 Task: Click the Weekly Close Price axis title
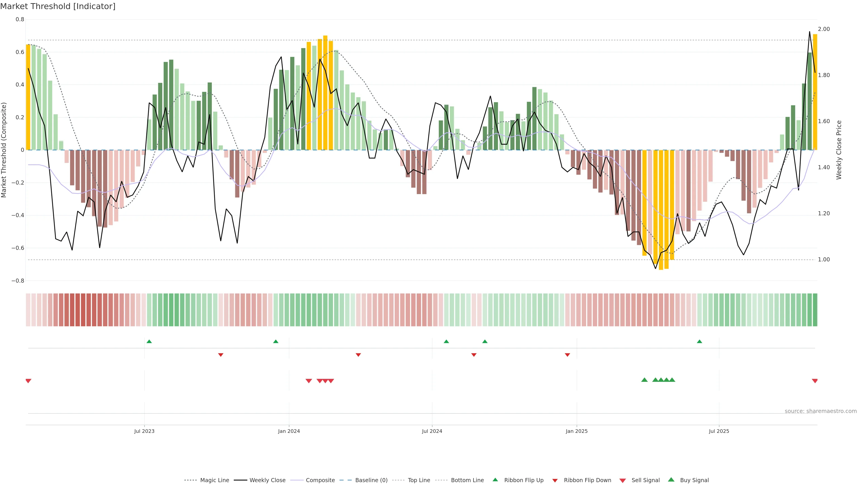tap(839, 150)
